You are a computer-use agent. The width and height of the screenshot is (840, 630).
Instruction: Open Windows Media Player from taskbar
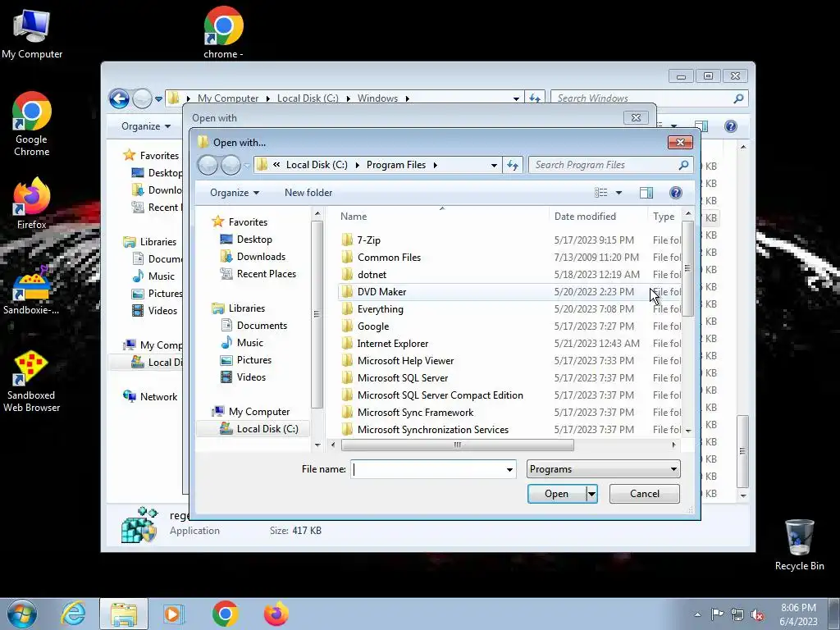pos(174,614)
